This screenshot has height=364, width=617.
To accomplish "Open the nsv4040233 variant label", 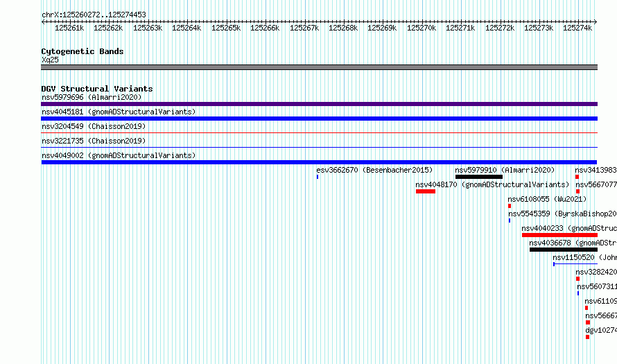I will pyautogui.click(x=569, y=228).
